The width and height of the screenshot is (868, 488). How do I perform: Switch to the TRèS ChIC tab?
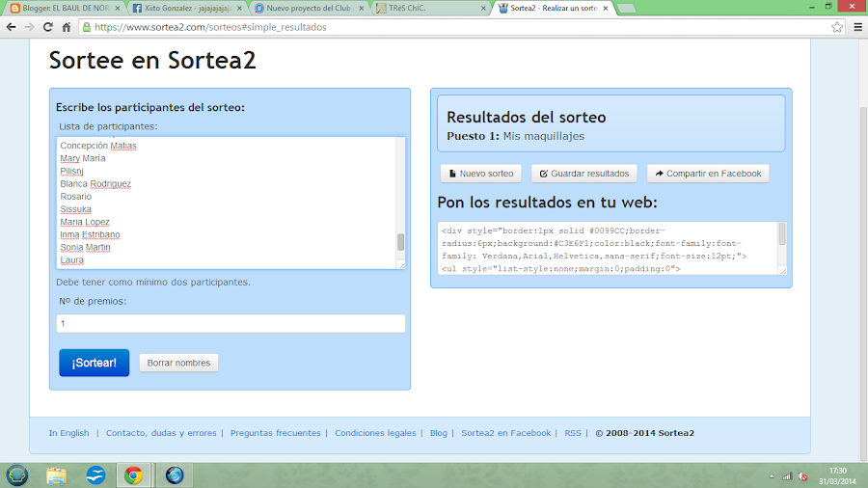[x=429, y=9]
